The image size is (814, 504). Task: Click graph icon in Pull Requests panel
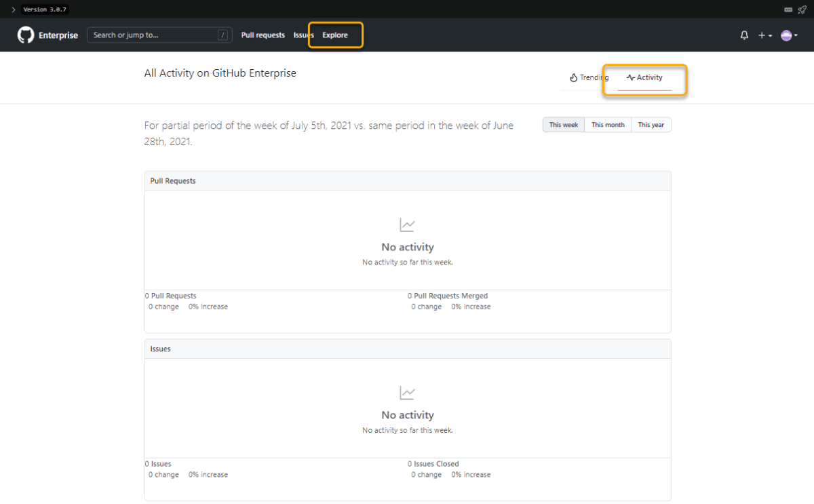pos(408,225)
